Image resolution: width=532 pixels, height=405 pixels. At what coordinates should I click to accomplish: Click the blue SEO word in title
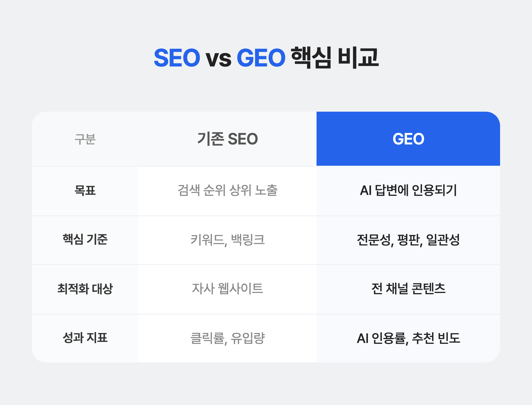(x=177, y=58)
